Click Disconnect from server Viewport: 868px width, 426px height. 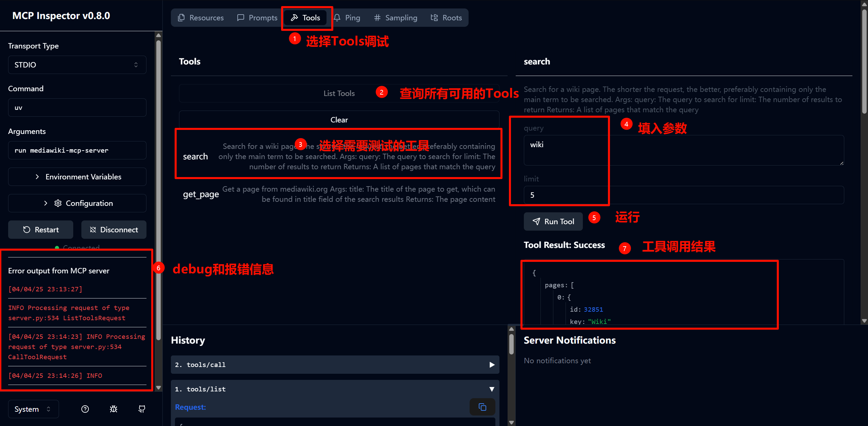[x=114, y=230]
